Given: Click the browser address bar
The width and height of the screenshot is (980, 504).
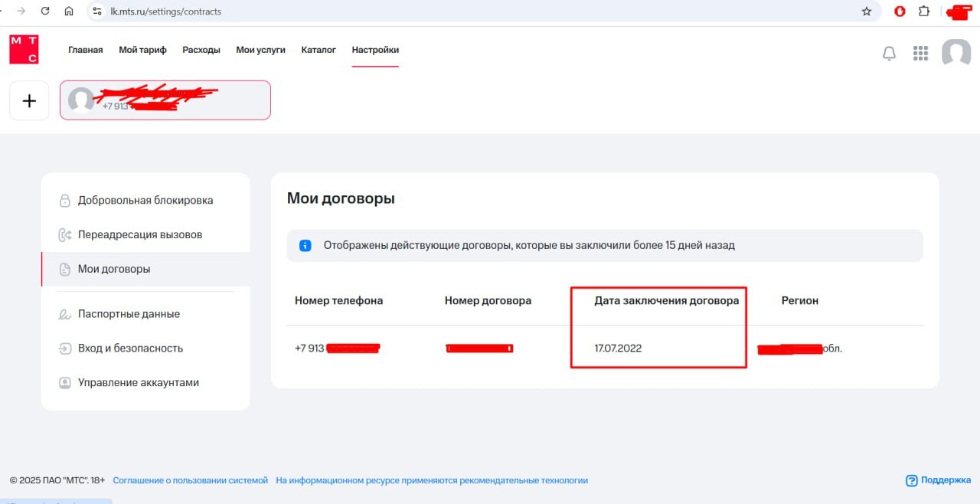Looking at the screenshot, I should click(459, 11).
